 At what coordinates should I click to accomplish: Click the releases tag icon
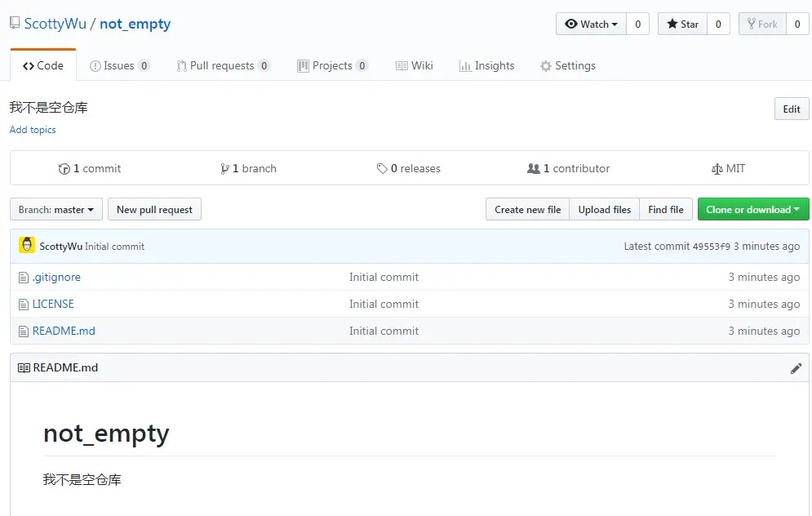382,169
